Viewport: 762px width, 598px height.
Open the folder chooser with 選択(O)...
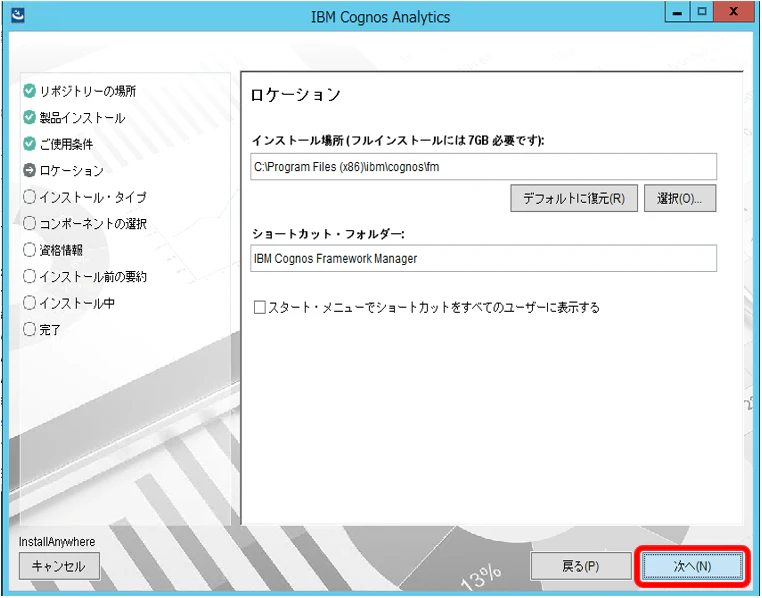tap(680, 198)
